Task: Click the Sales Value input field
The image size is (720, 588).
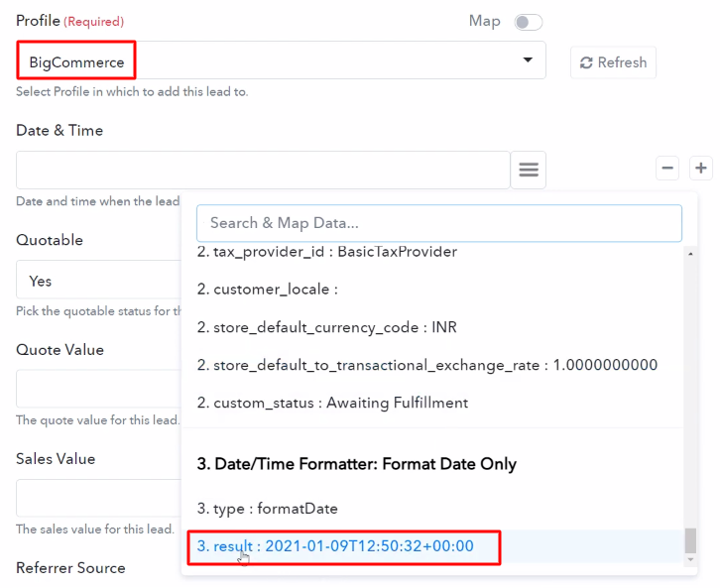Action: click(99, 498)
